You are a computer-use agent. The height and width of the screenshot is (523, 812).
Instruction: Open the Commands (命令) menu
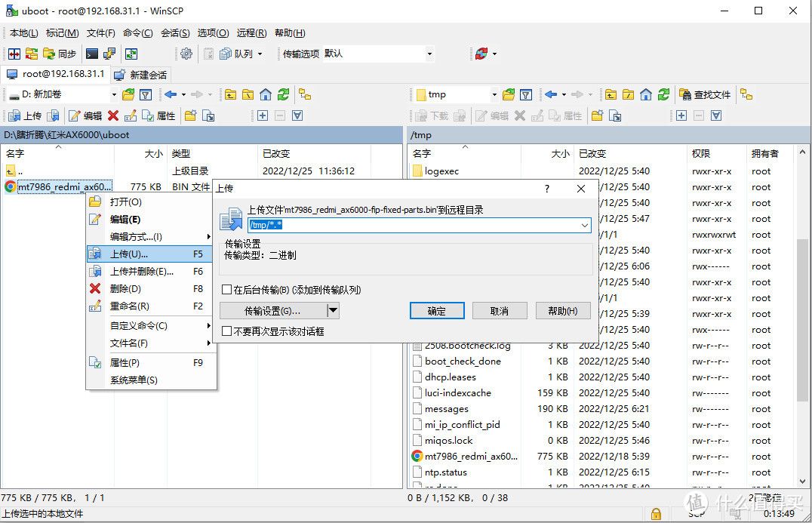point(138,33)
